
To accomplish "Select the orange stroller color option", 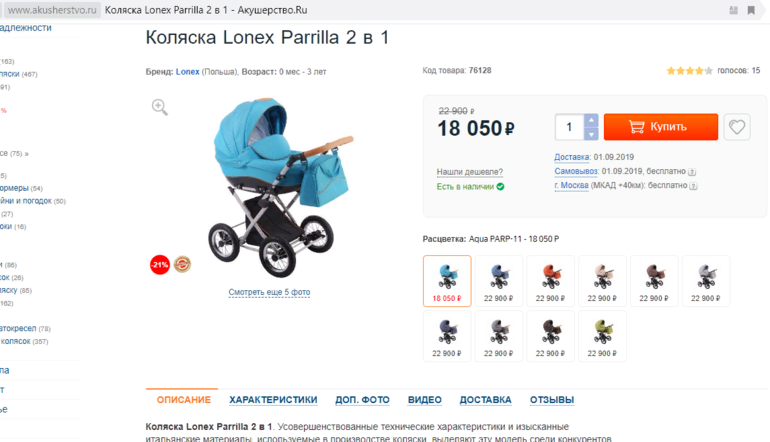I will pyautogui.click(x=550, y=281).
